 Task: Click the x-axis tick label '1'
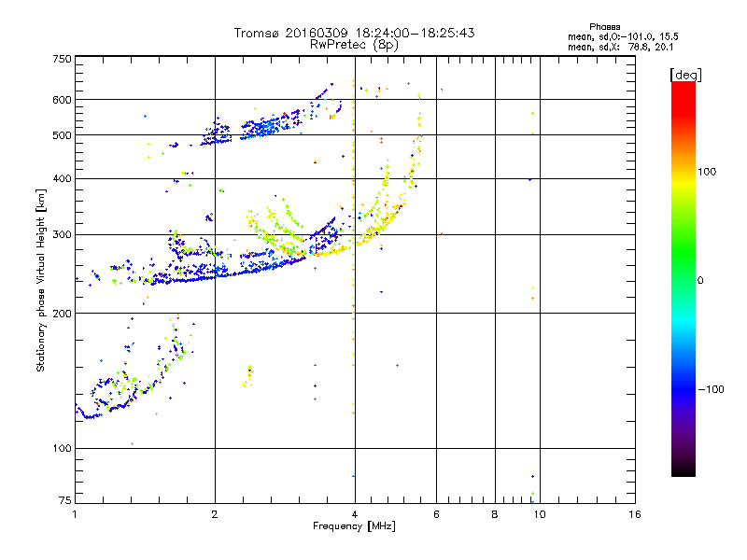click(x=75, y=514)
